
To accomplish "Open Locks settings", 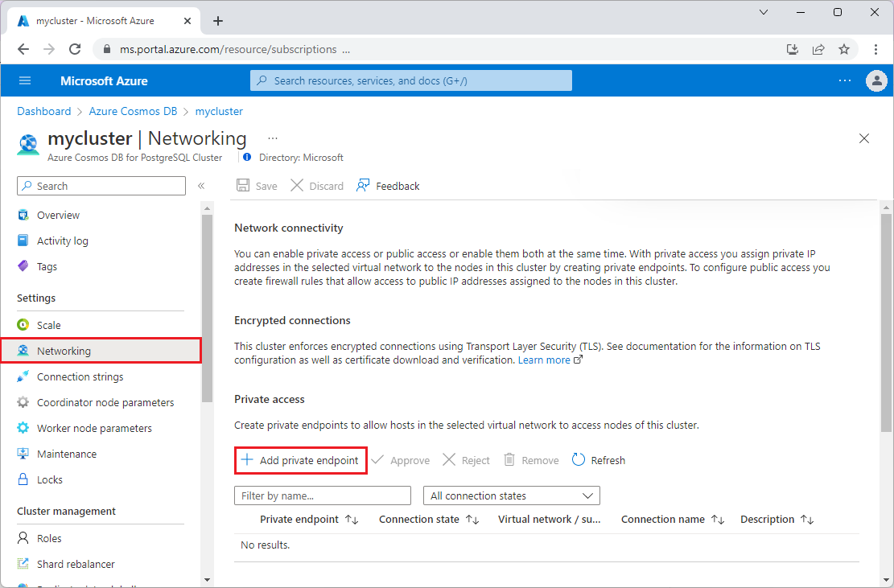I will coord(50,479).
